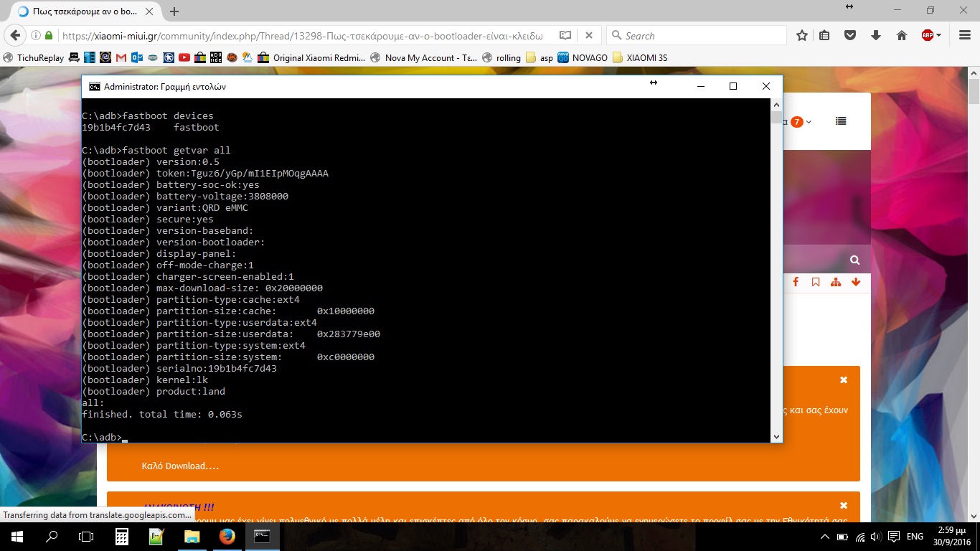Toggle Reader View in the address bar
Screen dimensions: 980x551
pyautogui.click(x=565, y=36)
